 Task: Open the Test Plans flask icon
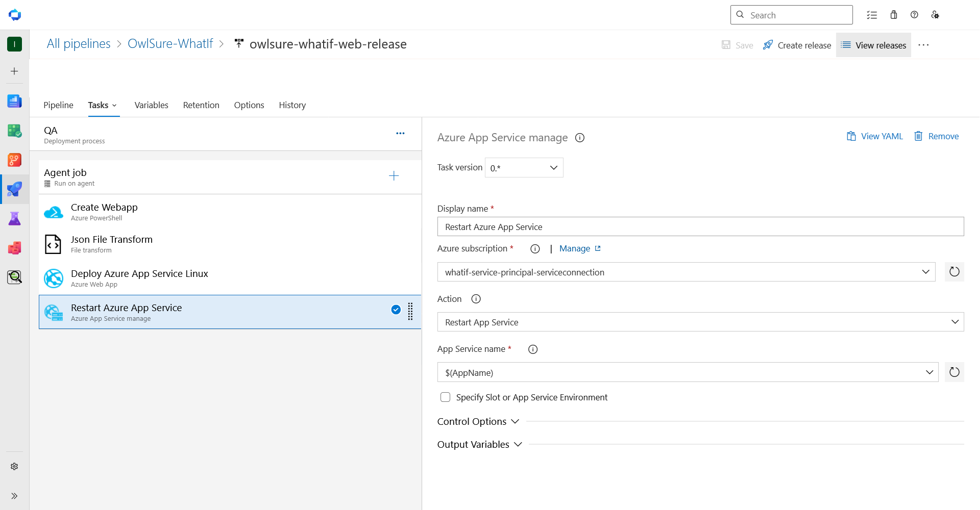[14, 219]
